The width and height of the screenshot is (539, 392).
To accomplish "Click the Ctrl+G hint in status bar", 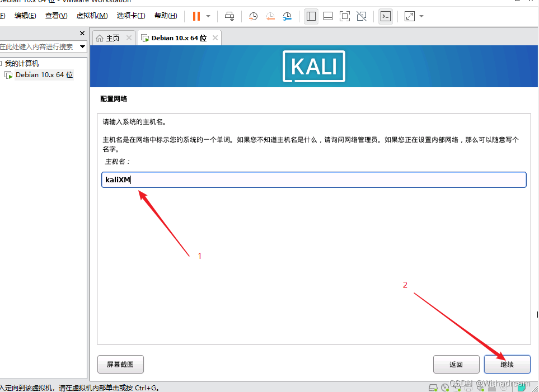I will (x=147, y=388).
